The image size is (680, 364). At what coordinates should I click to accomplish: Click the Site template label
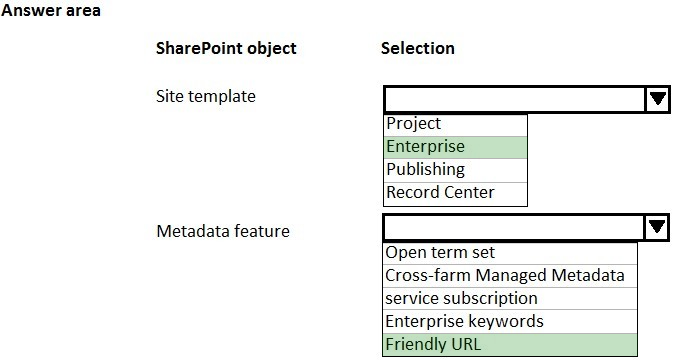click(206, 96)
